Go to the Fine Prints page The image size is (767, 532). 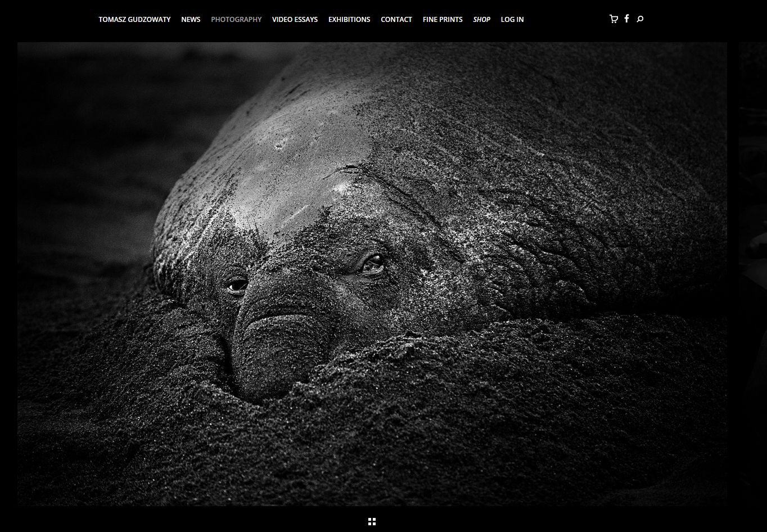[x=443, y=19]
